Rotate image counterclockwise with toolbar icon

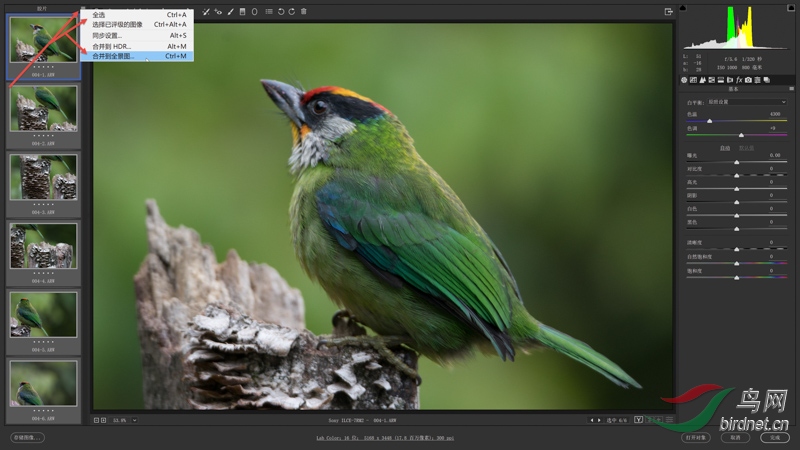(x=280, y=12)
